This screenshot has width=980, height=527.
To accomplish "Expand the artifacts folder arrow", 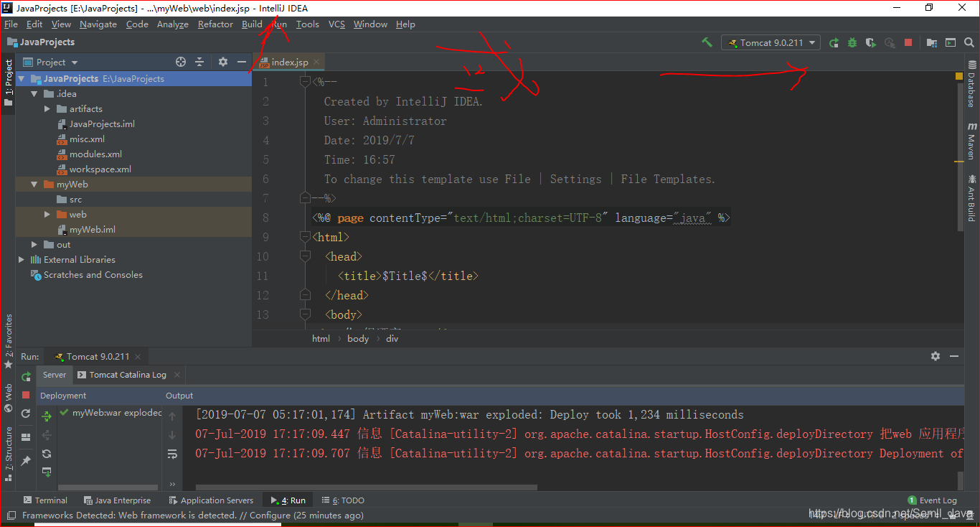I will [x=47, y=109].
